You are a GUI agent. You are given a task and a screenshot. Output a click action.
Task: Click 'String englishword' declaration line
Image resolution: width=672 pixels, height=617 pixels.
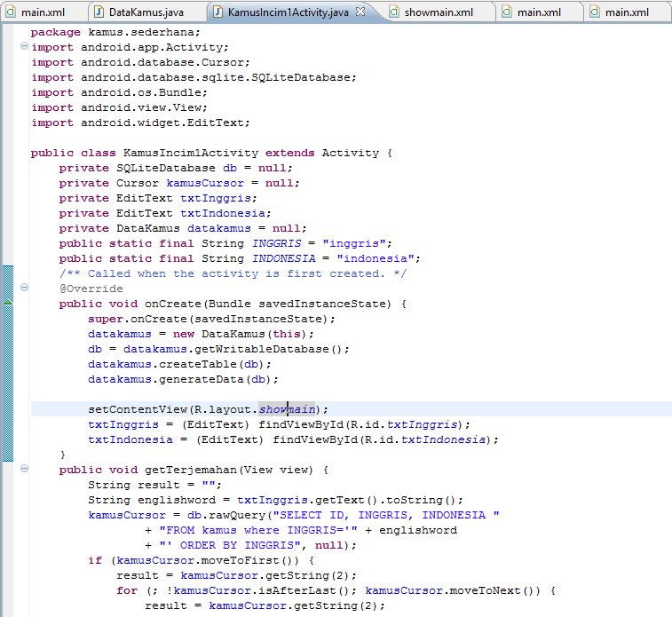point(275,500)
